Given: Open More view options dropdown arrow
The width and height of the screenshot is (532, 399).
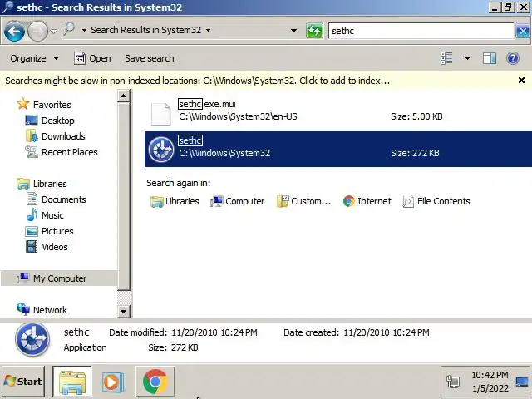Looking at the screenshot, I should pyautogui.click(x=467, y=58).
